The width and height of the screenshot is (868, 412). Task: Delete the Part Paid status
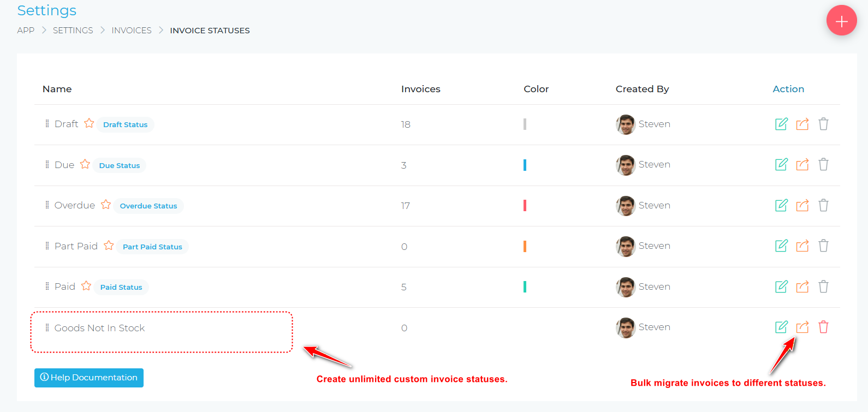pyautogui.click(x=823, y=246)
